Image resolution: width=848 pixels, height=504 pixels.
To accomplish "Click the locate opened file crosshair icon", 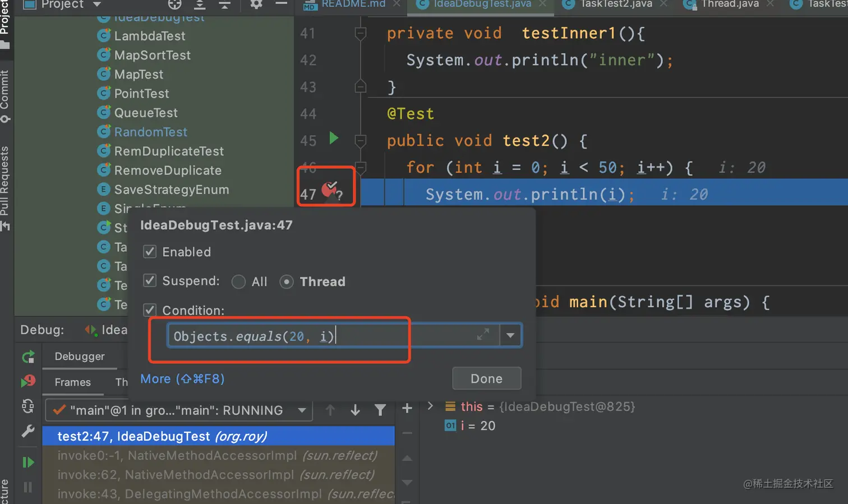I will tap(175, 4).
